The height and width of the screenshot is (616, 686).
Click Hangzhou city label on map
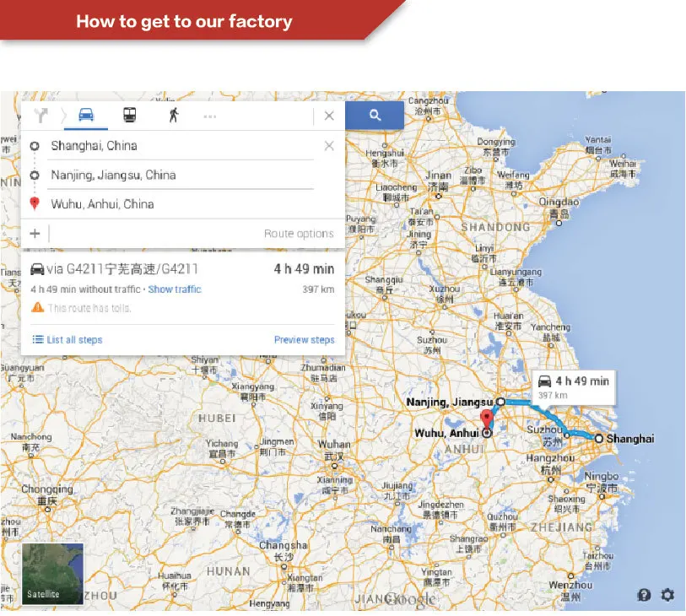tap(550, 464)
